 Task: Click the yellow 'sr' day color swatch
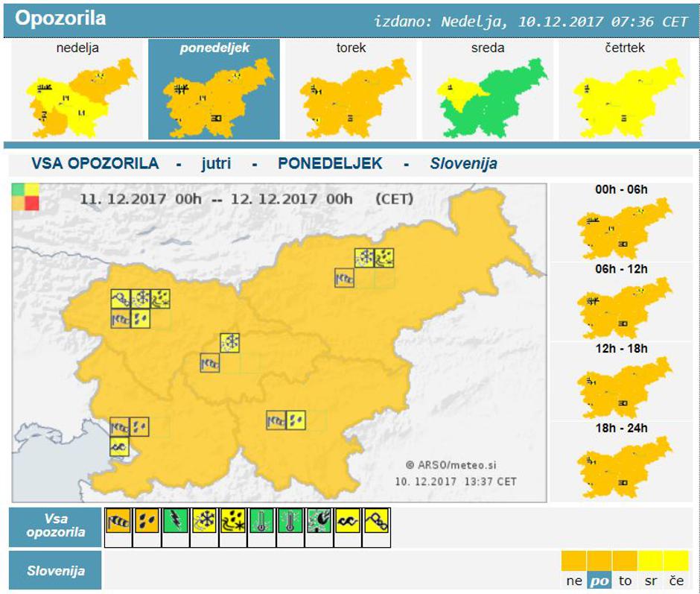(650, 562)
